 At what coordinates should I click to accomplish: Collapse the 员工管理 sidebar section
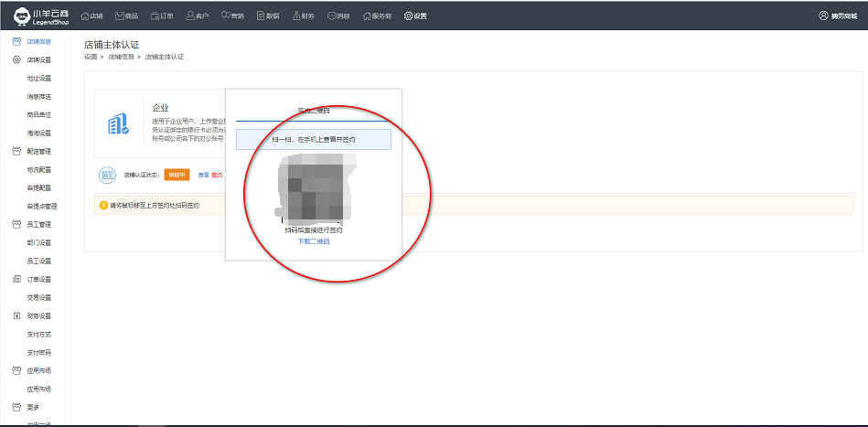[x=38, y=225]
